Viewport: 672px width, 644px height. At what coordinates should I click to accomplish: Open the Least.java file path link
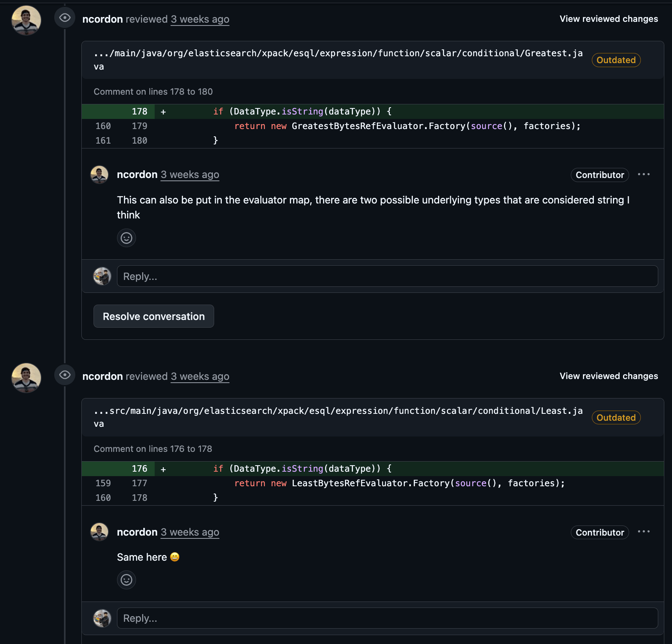pos(338,411)
